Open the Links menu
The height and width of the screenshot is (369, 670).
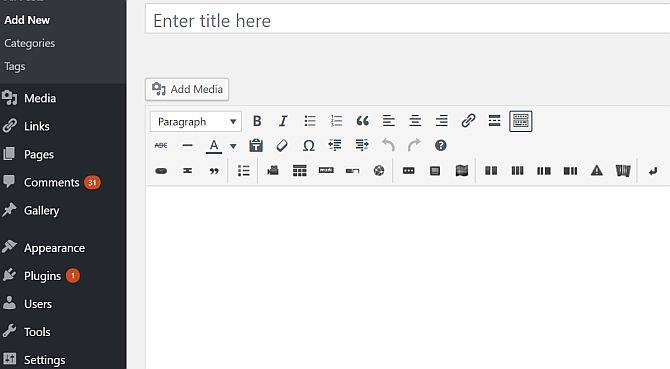[x=36, y=126]
